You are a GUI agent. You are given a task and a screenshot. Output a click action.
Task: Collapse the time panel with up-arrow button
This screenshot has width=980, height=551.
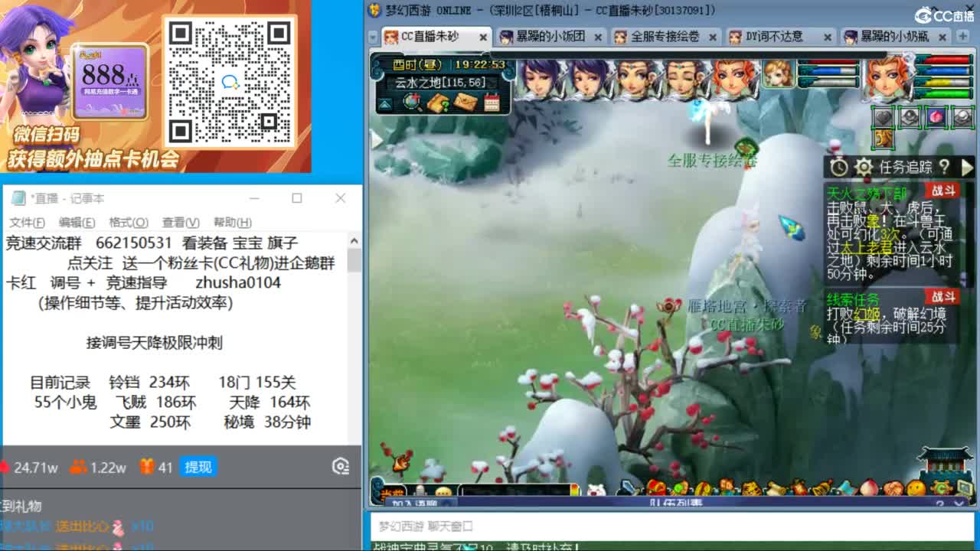click(384, 104)
